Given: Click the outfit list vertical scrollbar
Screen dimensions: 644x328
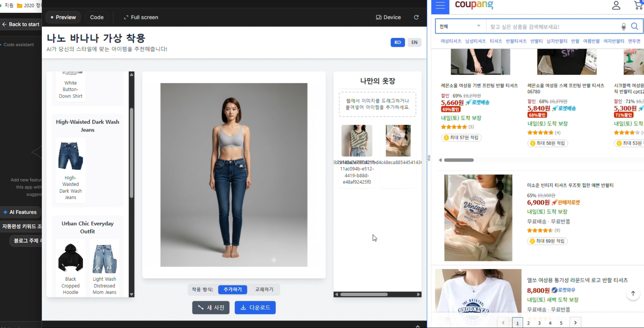Looking at the screenshot, I should pos(131,153).
